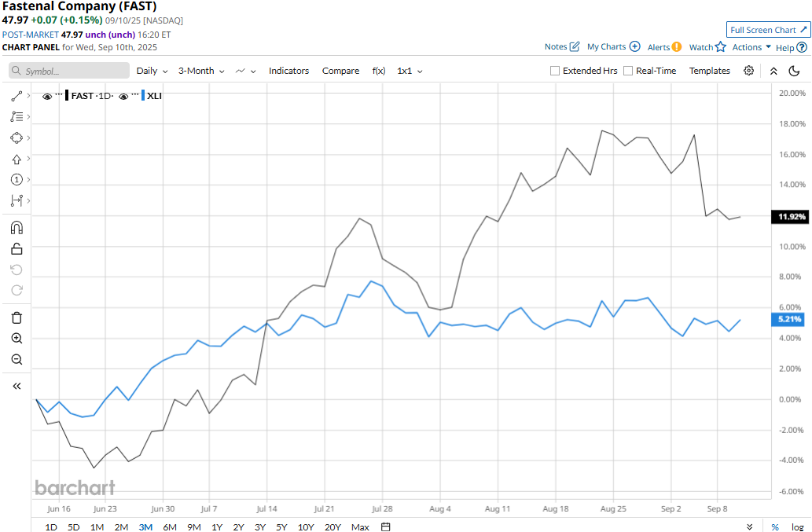Enable the Real-Time checkbox
Screen dimensions: 812x532
tap(627, 71)
